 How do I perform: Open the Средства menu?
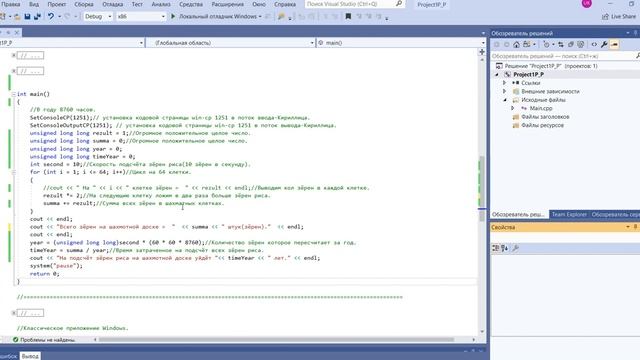[x=191, y=4]
